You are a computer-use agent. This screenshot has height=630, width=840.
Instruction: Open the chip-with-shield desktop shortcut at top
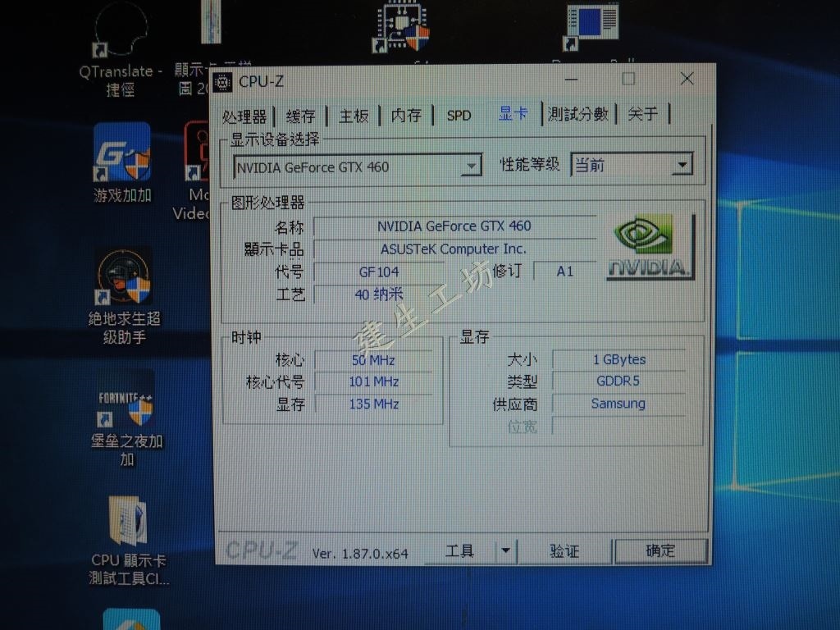[x=401, y=27]
